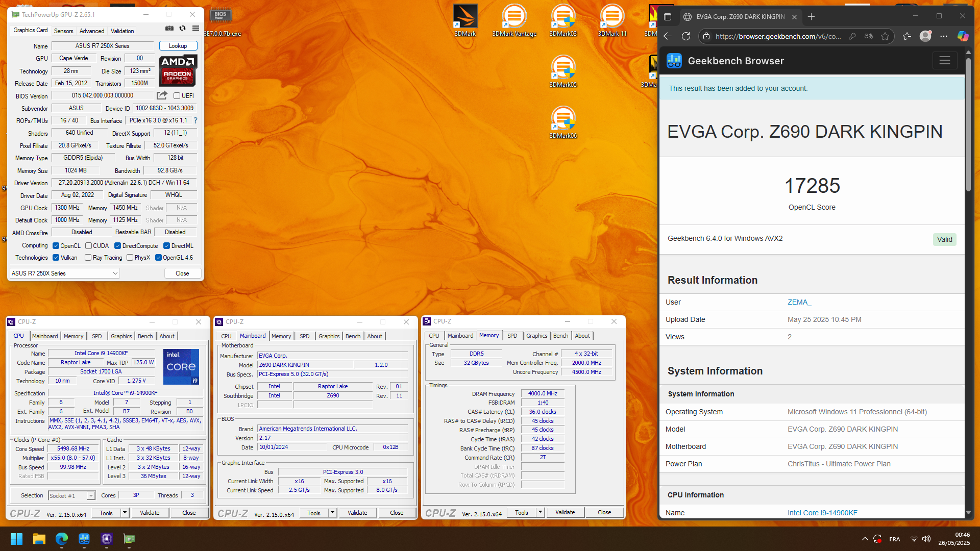Open the 3DMark06 desktop shortcut
The width and height of the screenshot is (980, 551).
(563, 122)
